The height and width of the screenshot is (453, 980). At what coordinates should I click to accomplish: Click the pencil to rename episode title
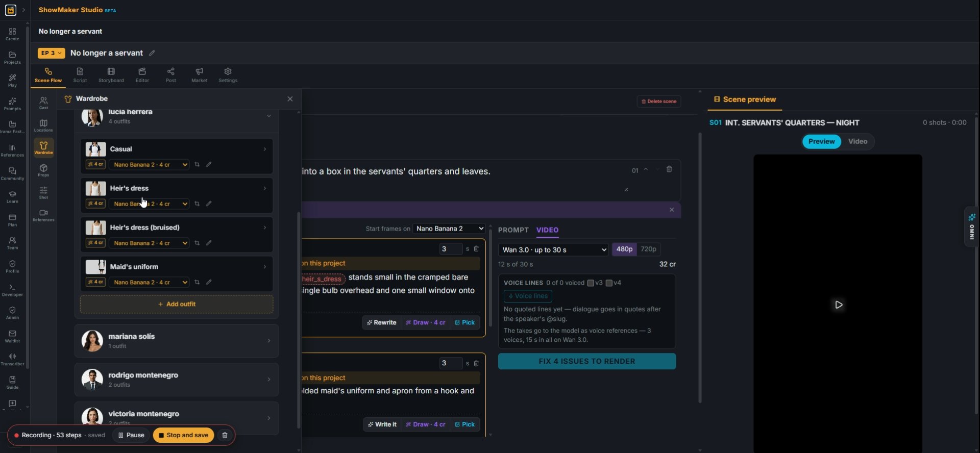coord(152,53)
